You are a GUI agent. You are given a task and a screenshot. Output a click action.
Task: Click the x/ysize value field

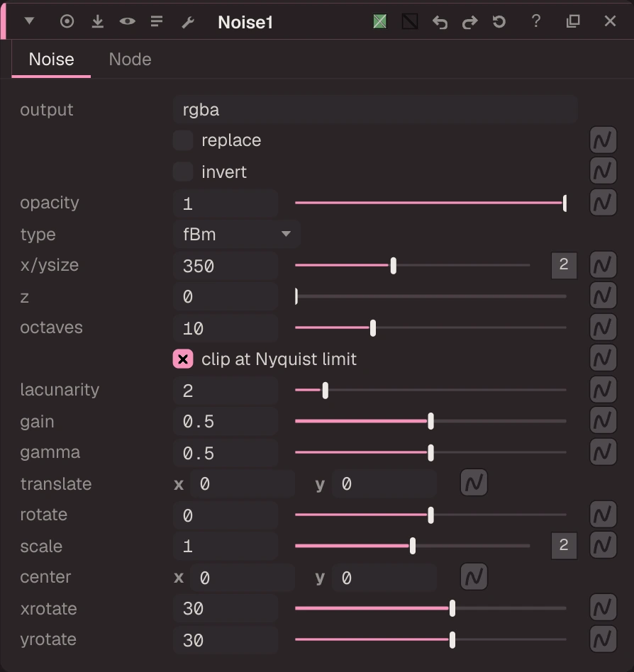pos(226,266)
